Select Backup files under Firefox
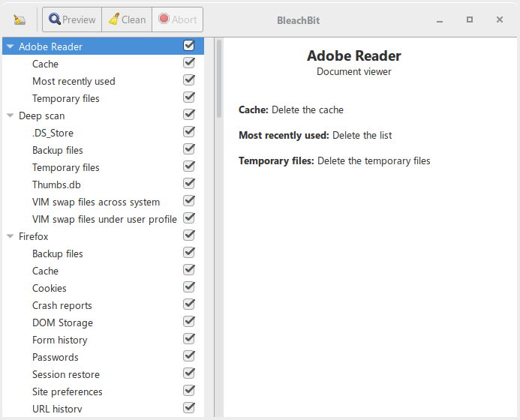 pos(103,253)
